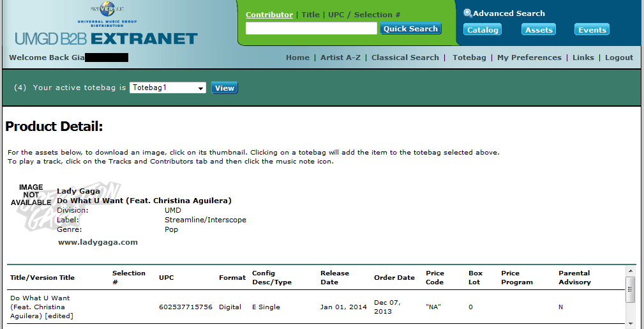Image resolution: width=644 pixels, height=329 pixels.
Task: Click the edited version title in table row
Action: [41, 307]
